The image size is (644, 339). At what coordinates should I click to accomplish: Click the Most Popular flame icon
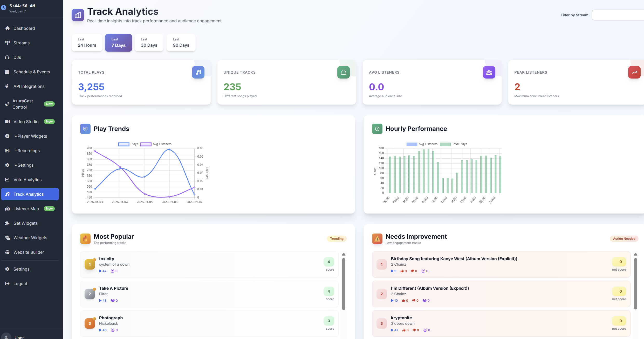[85, 239]
